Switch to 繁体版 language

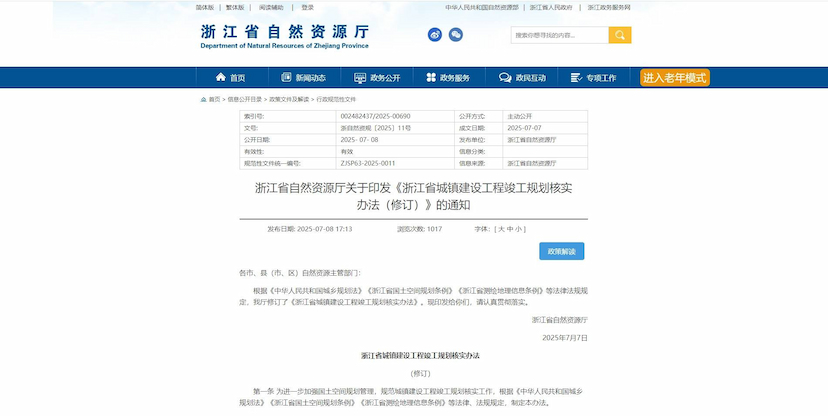pyautogui.click(x=235, y=7)
